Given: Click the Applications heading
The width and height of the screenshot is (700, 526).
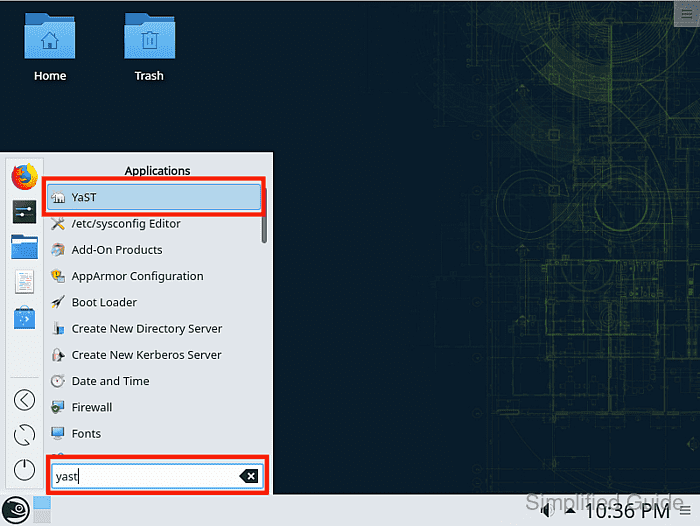Looking at the screenshot, I should pos(157,171).
